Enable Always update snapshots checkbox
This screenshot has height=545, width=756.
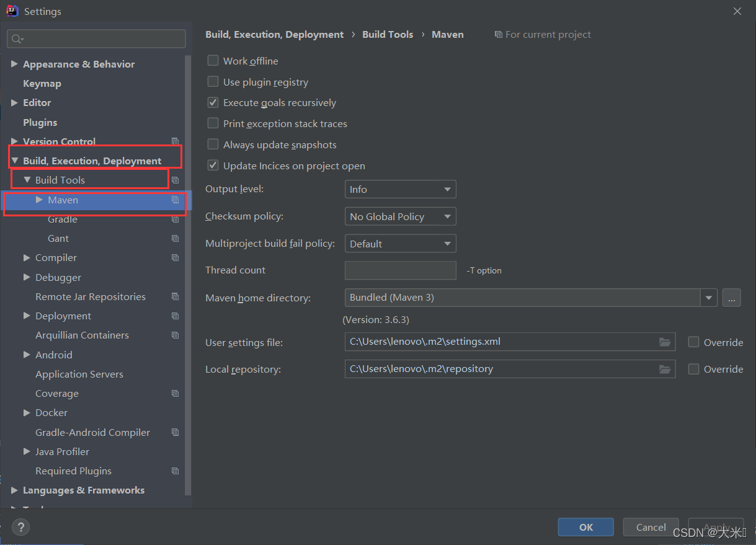point(213,144)
